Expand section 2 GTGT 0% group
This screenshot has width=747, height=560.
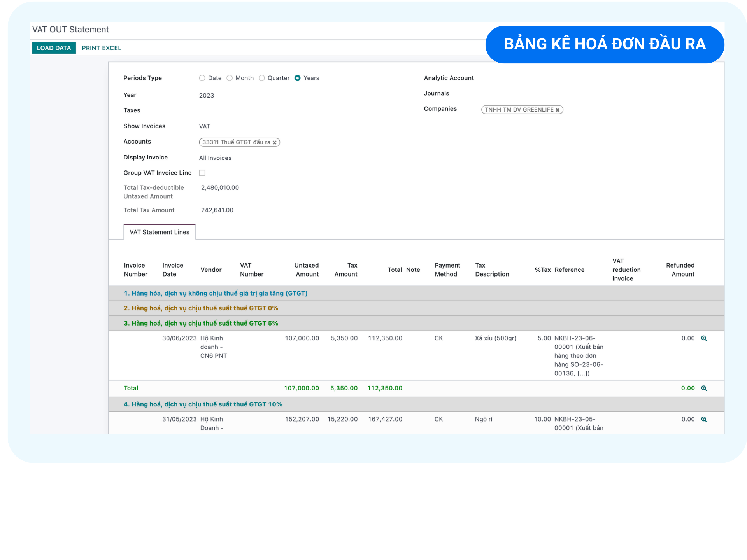pos(201,308)
